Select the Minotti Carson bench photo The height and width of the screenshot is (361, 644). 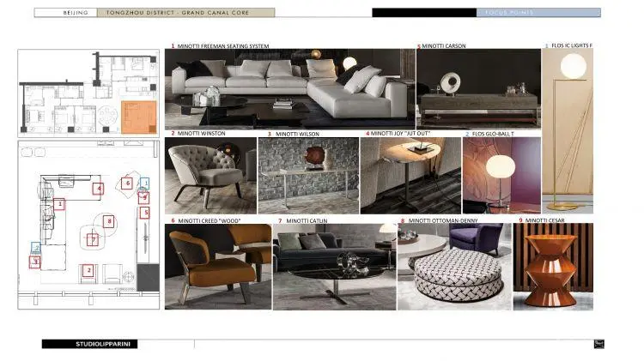477,89
